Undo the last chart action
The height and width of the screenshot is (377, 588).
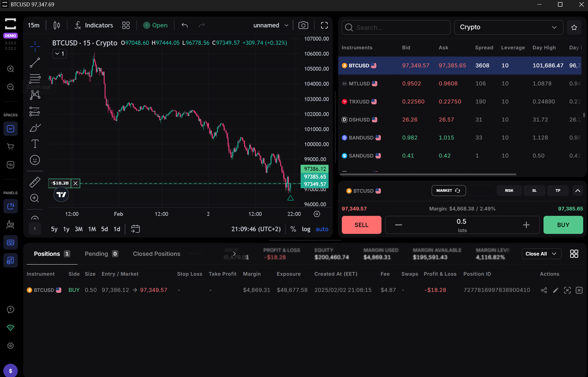(x=184, y=25)
